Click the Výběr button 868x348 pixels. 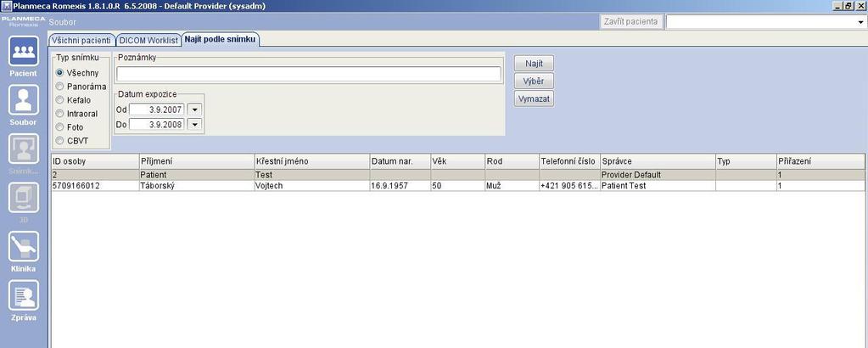[534, 81]
